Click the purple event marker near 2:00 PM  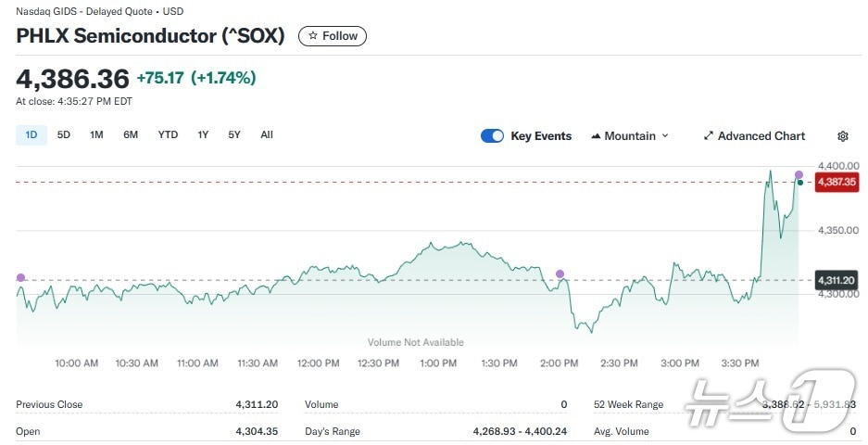coord(560,273)
